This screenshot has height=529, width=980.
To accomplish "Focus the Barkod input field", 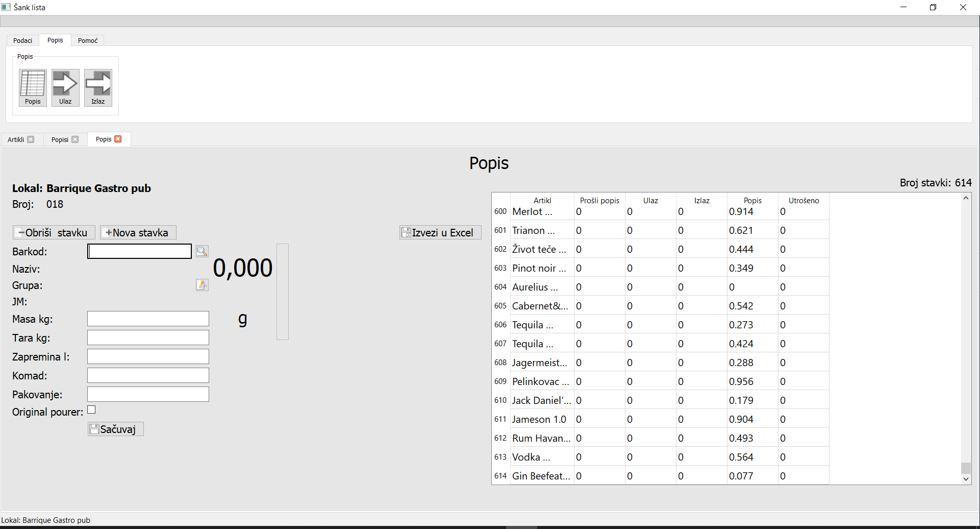I will (x=139, y=251).
